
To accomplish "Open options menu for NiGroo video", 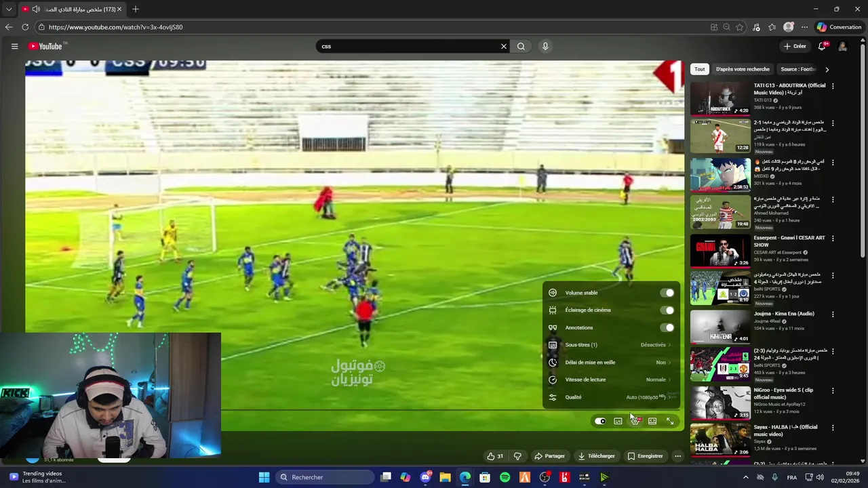I will click(x=833, y=390).
